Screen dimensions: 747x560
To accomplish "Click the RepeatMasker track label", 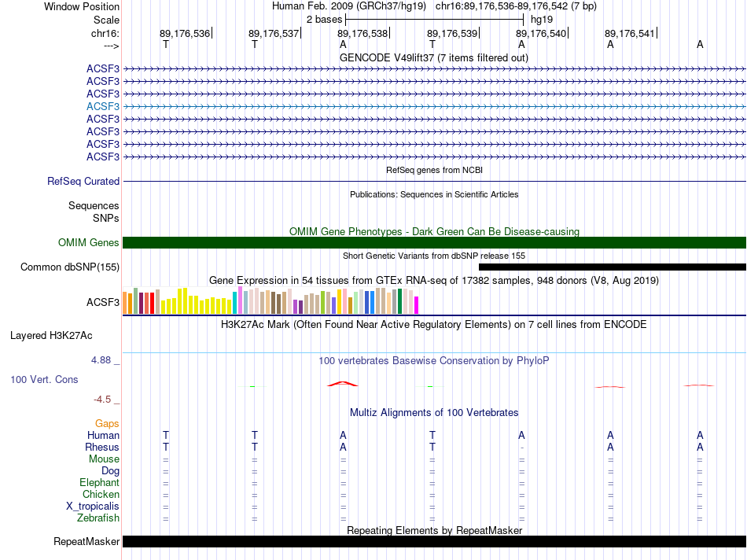I will click(86, 541).
